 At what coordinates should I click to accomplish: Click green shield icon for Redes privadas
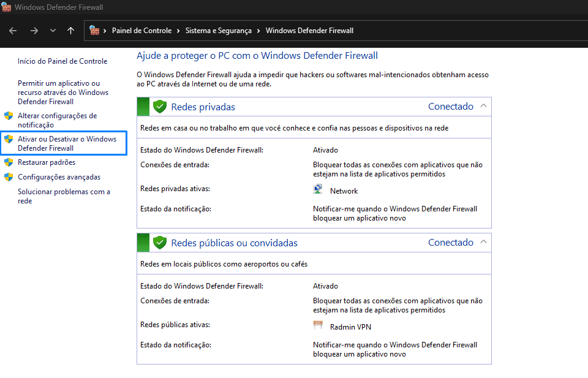(x=160, y=107)
